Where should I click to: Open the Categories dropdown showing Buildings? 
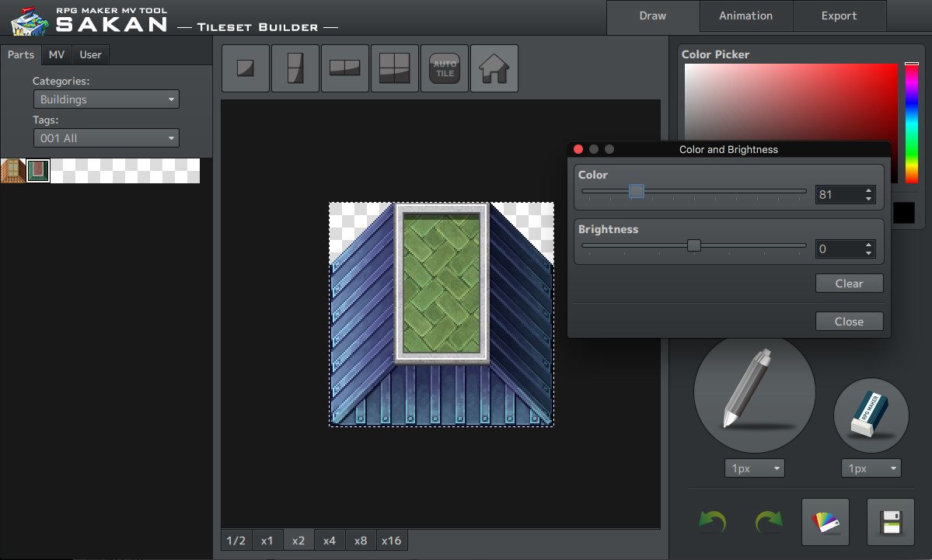[106, 99]
